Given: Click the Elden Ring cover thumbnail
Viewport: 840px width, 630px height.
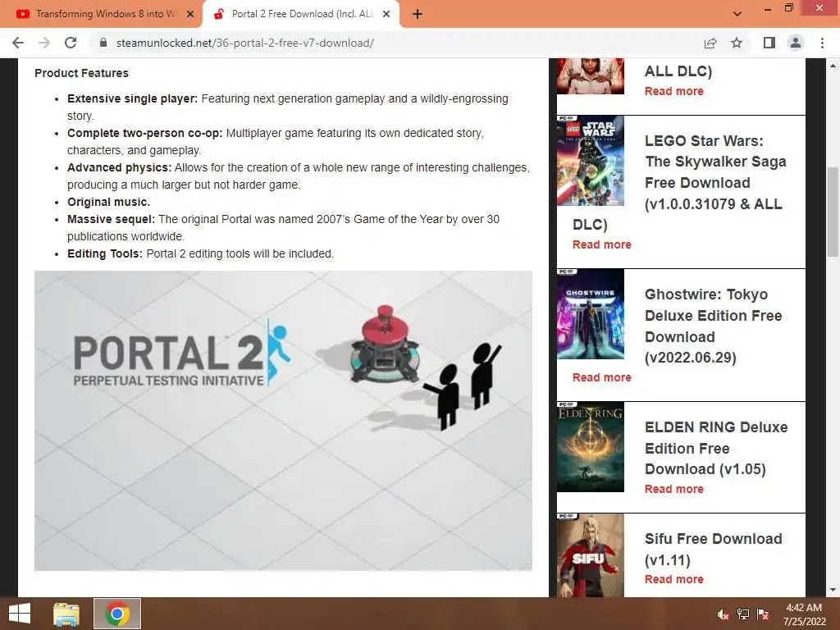Looking at the screenshot, I should tap(591, 447).
